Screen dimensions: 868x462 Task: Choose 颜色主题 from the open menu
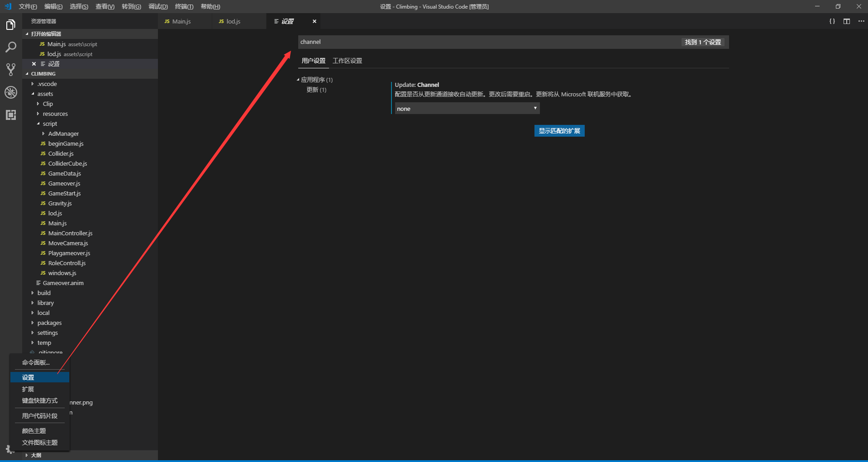click(x=33, y=430)
